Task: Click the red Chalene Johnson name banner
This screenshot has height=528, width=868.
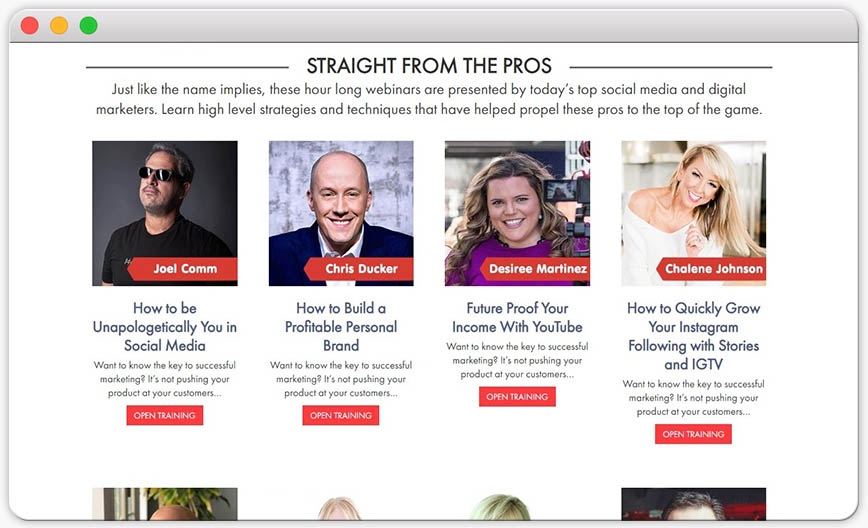Action: coord(711,269)
